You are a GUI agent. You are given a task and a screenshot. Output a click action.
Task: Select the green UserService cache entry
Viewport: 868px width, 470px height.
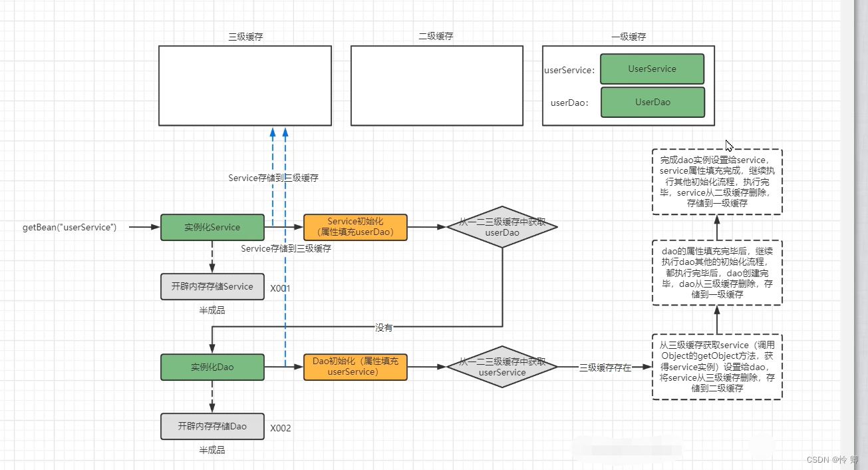click(652, 69)
